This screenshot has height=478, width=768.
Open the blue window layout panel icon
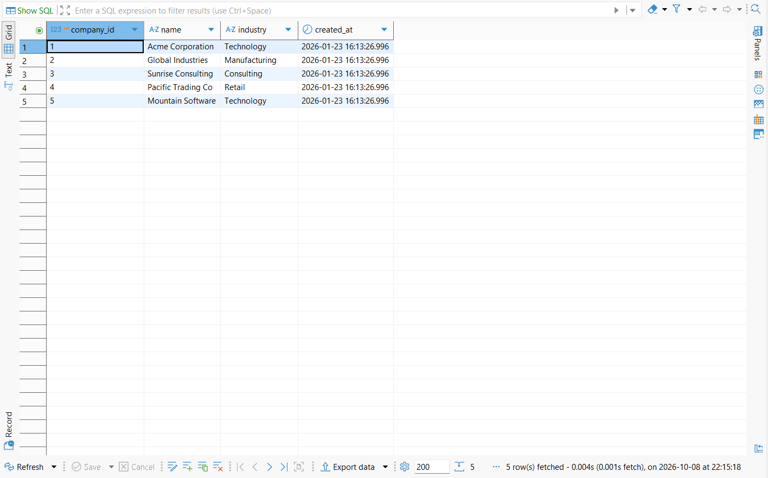(758, 134)
